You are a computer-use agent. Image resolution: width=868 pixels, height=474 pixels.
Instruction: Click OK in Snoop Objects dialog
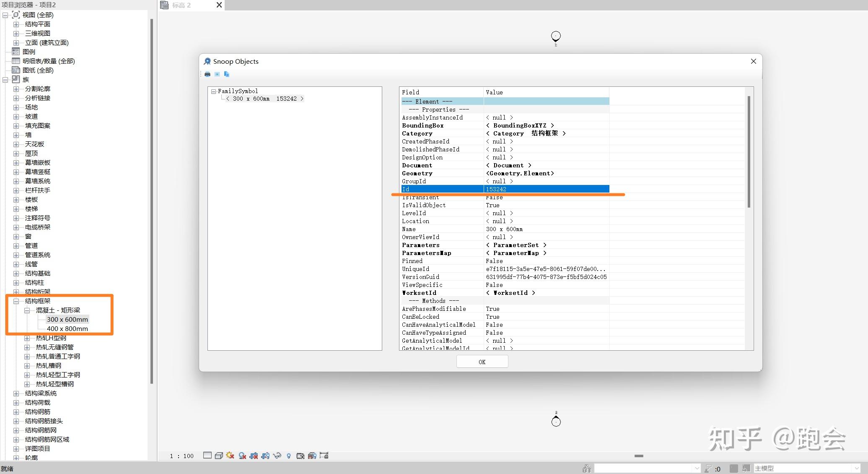tap(482, 362)
